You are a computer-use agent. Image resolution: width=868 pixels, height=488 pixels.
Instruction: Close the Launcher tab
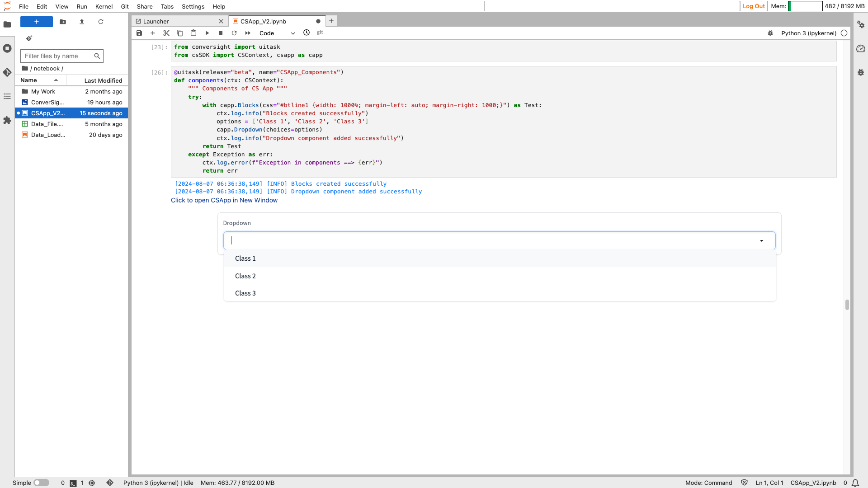[x=221, y=21]
